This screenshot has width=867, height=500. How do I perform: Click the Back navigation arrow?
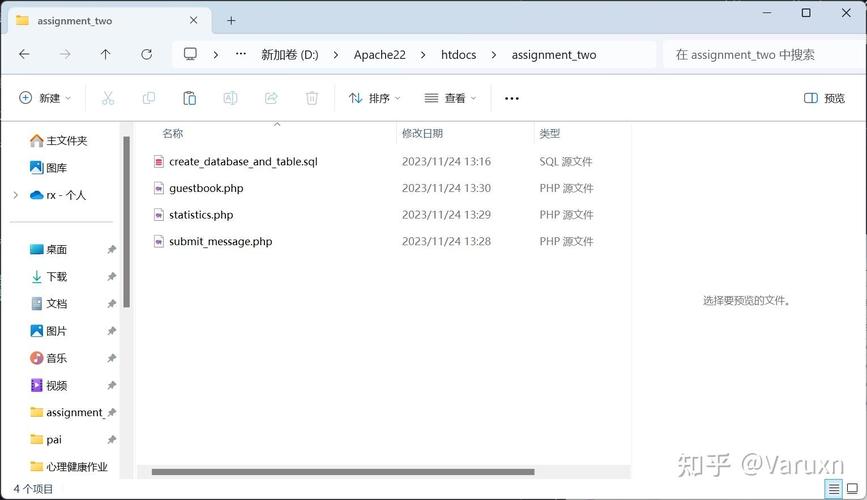24,54
